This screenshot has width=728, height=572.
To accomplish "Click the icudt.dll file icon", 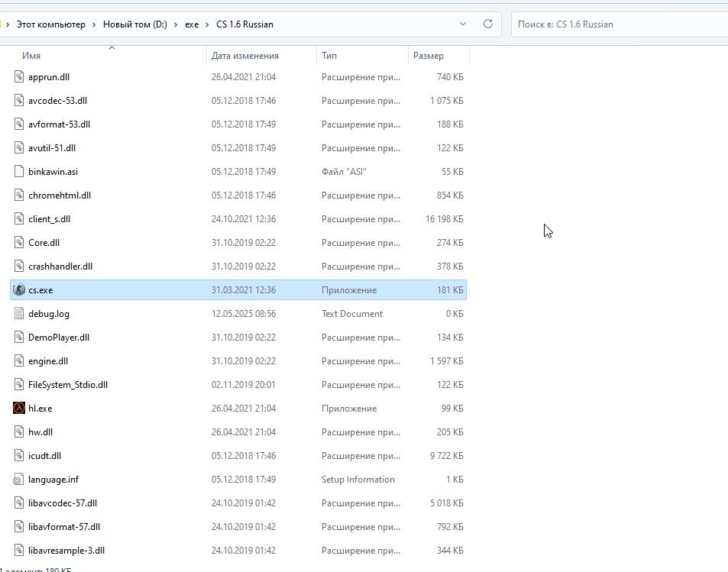I will pos(18,455).
